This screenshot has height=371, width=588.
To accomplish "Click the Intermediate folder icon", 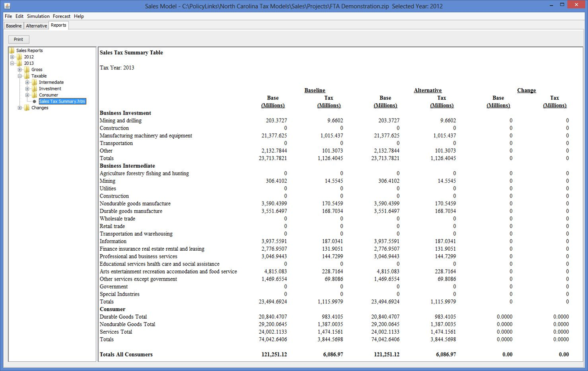I will (x=35, y=82).
